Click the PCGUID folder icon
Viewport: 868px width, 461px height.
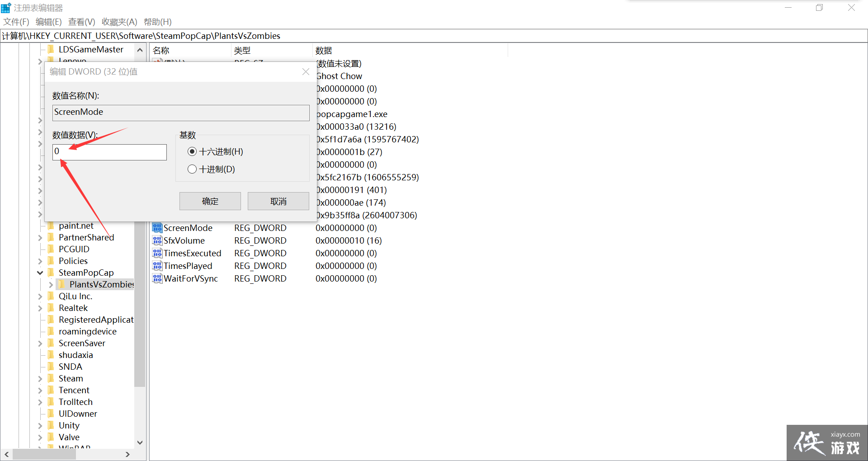coord(51,249)
